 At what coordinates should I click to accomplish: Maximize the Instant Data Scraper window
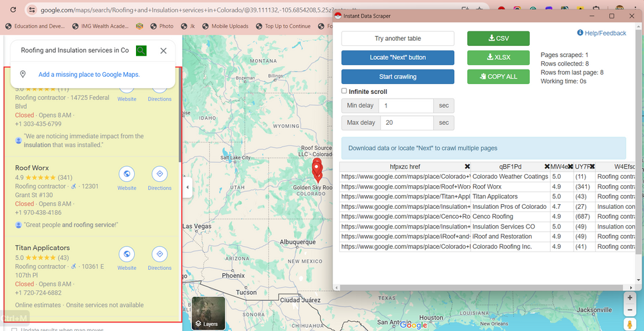[x=612, y=16]
